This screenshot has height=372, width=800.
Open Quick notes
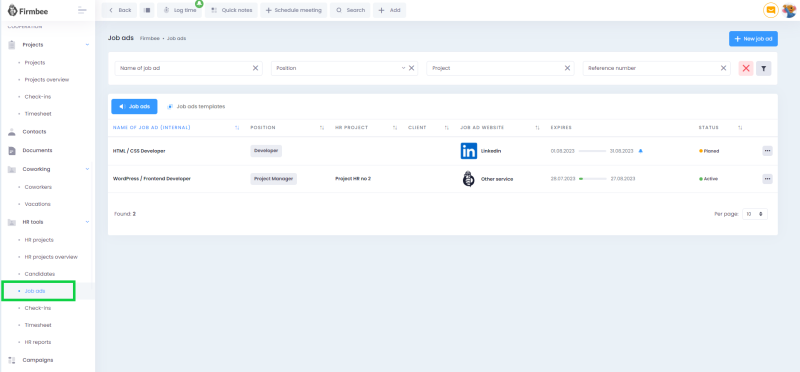pyautogui.click(x=232, y=10)
